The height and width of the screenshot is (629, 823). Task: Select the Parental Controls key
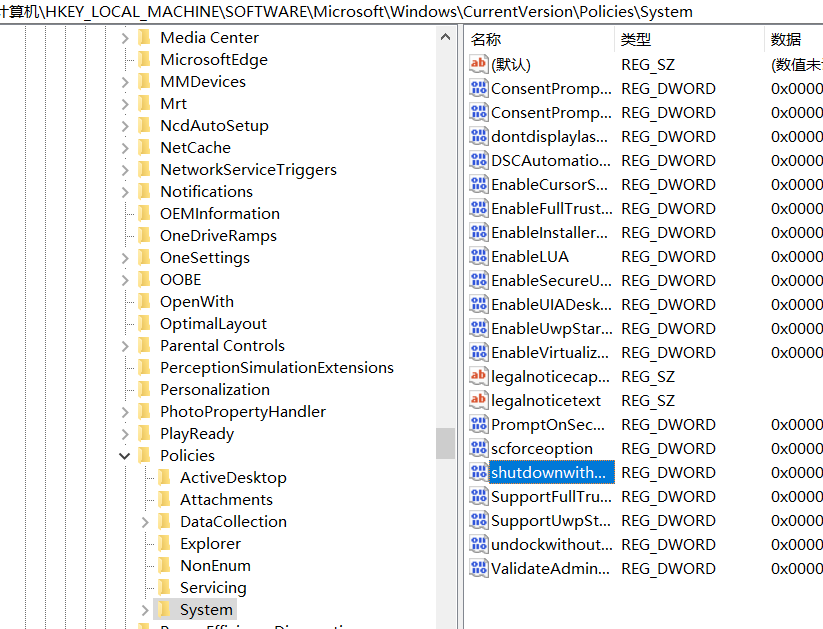[222, 345]
